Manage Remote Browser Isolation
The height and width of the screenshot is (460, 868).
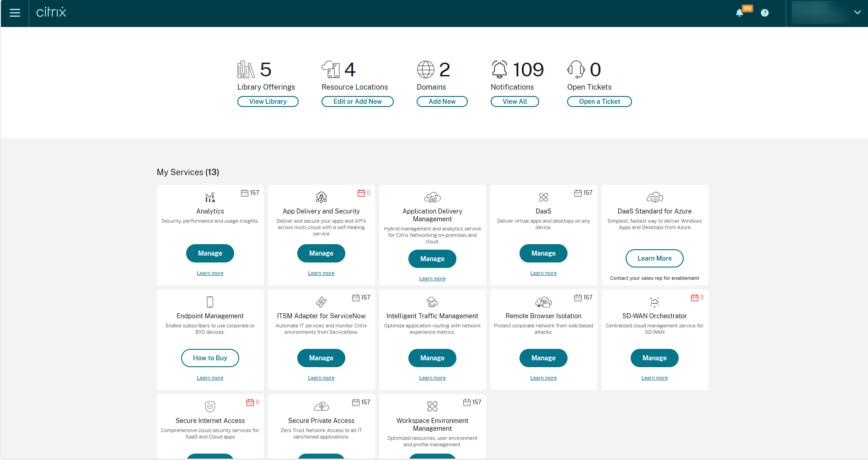(543, 358)
